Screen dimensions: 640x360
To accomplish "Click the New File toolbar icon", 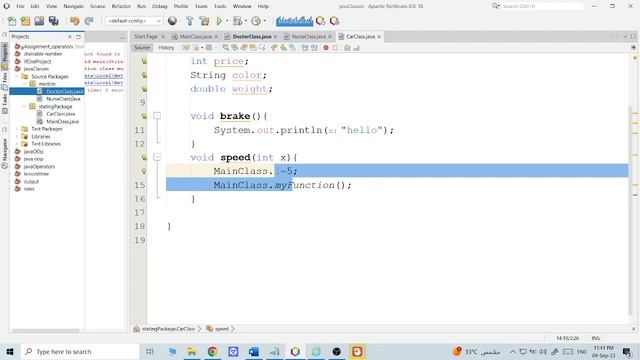I will tap(12, 21).
